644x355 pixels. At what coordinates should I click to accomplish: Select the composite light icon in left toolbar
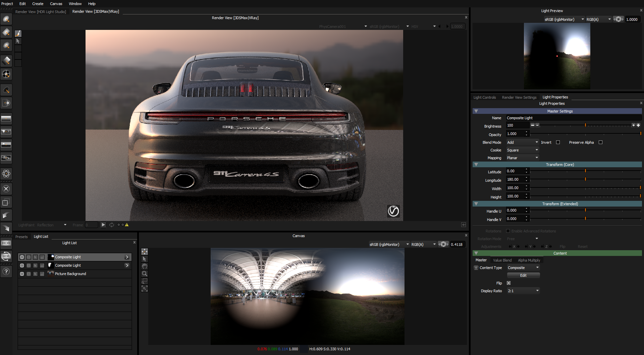[x=6, y=158]
